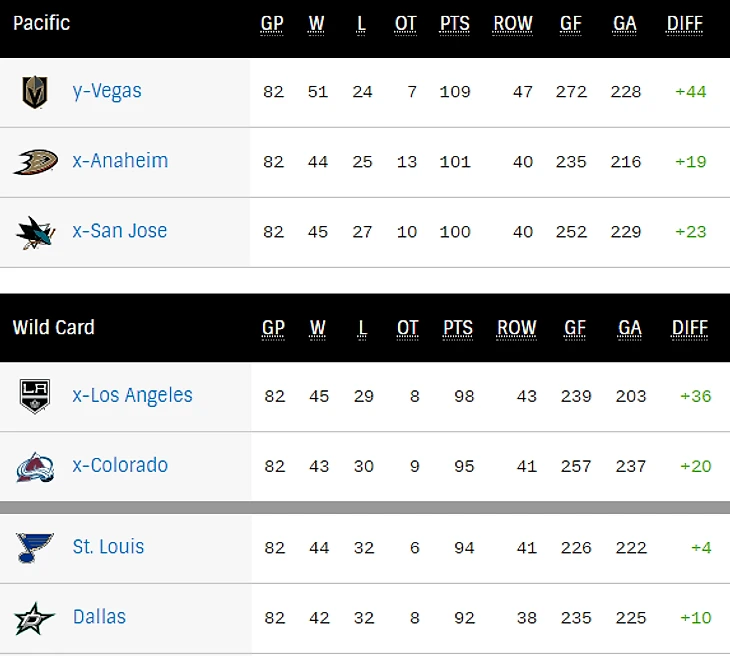Click the Los Angeles Kings logo
Viewport: 730px width, 656px height.
tap(35, 396)
